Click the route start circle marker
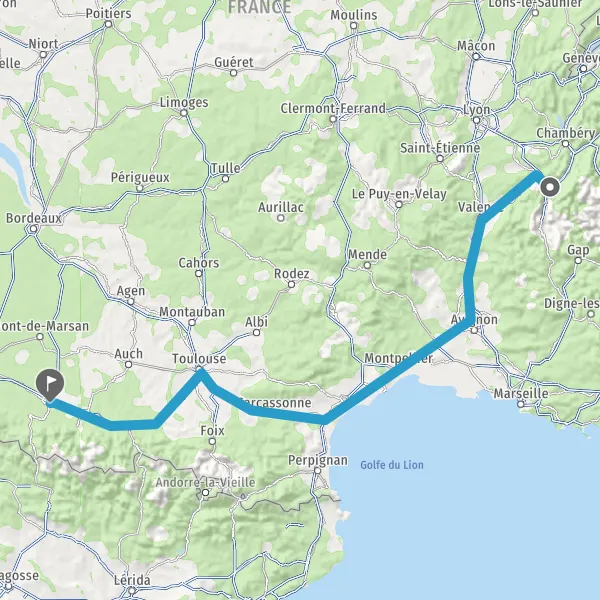Viewport: 600px width, 600px height. [550, 188]
